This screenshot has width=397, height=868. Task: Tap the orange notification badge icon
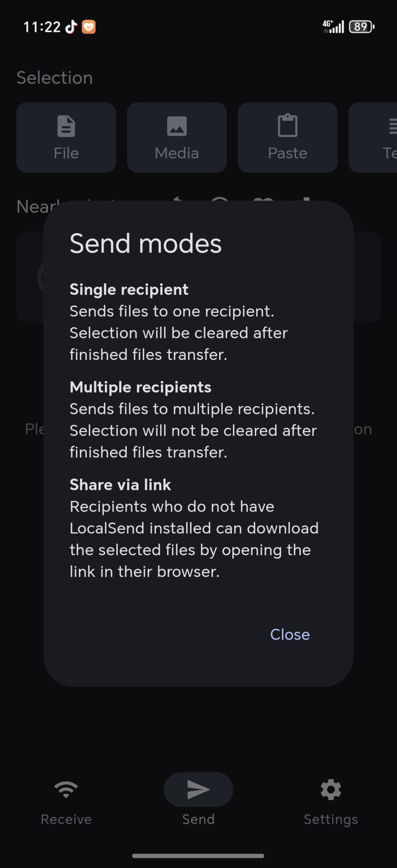pyautogui.click(x=89, y=27)
